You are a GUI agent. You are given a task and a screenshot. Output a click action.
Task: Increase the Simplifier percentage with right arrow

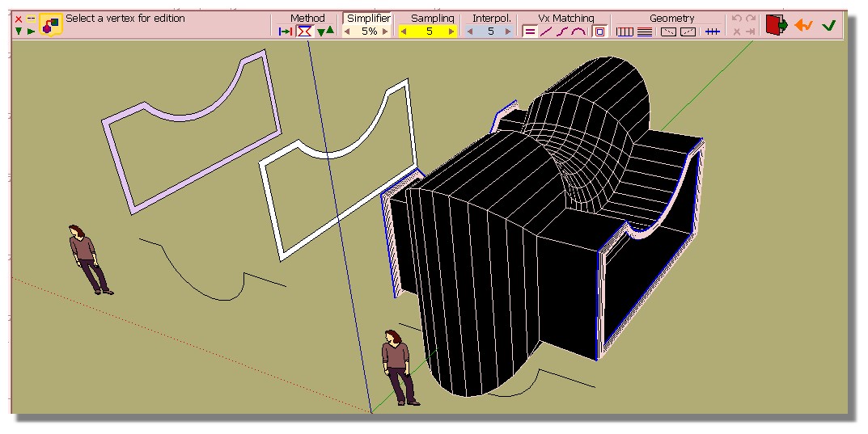(x=385, y=32)
